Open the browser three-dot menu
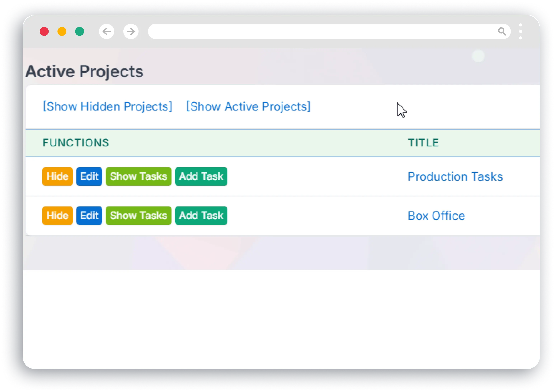The height and width of the screenshot is (392, 555). tap(520, 31)
